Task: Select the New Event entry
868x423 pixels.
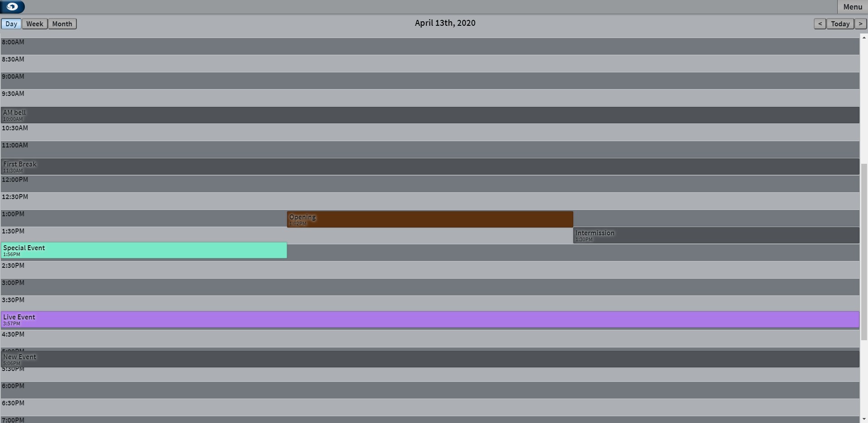Action: point(429,359)
